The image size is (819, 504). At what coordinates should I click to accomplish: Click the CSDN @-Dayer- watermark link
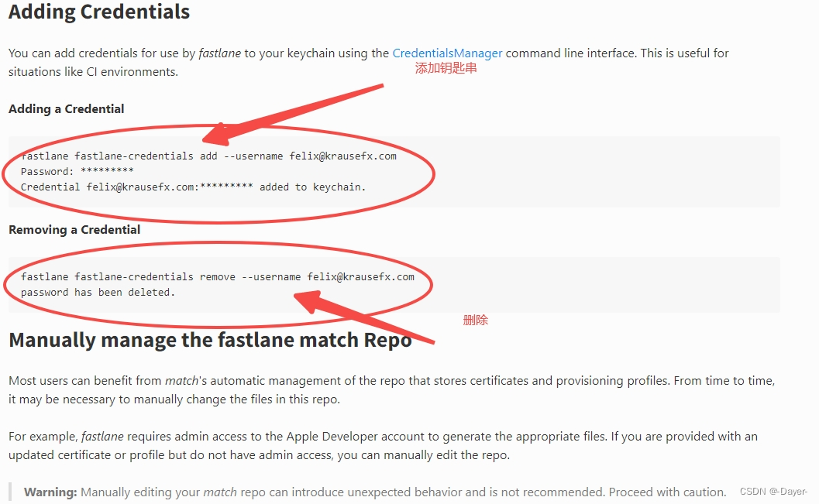(775, 491)
